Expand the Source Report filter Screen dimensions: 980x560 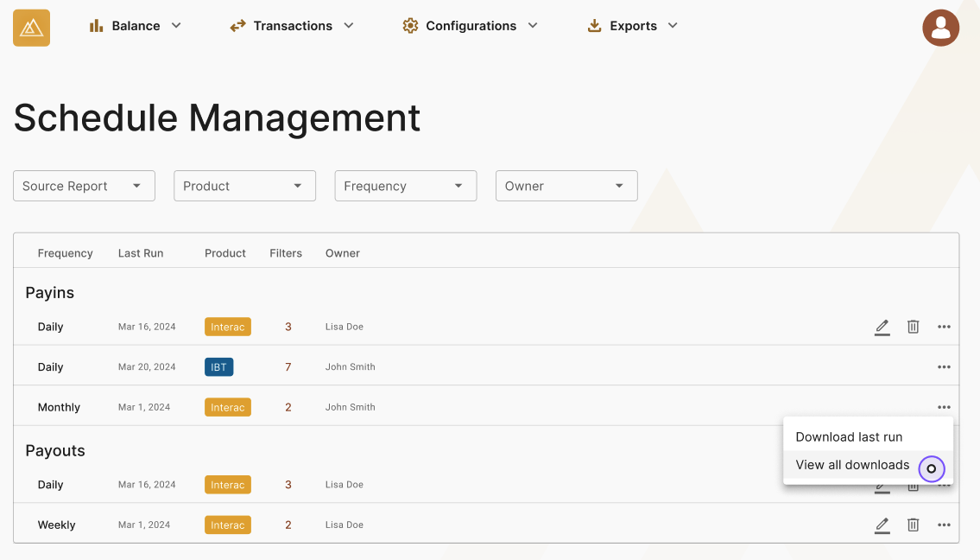click(83, 185)
